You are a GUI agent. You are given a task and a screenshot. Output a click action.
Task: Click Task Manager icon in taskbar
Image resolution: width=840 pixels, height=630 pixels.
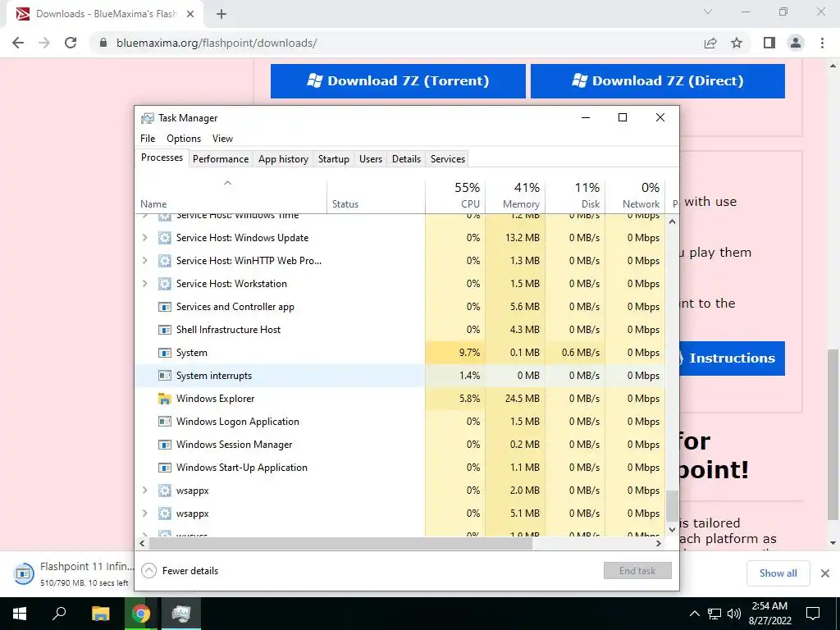click(181, 614)
